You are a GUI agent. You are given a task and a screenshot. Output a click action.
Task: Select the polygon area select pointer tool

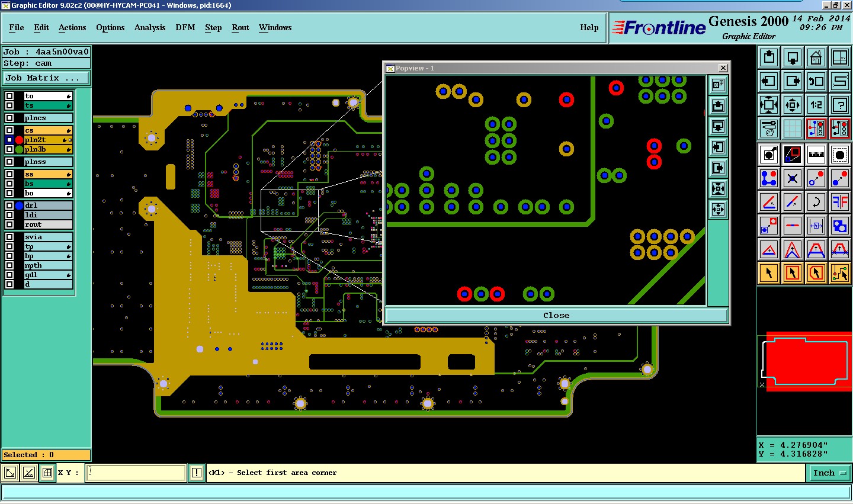pyautogui.click(x=816, y=272)
